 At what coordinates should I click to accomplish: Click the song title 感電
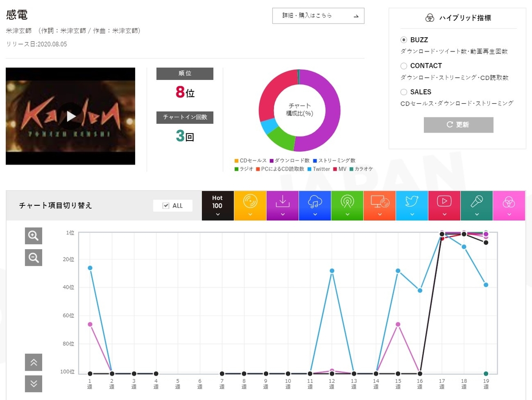(17, 14)
